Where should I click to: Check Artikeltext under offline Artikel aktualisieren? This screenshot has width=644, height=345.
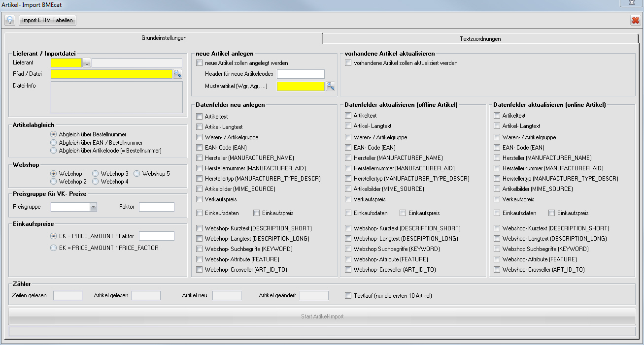(348, 116)
